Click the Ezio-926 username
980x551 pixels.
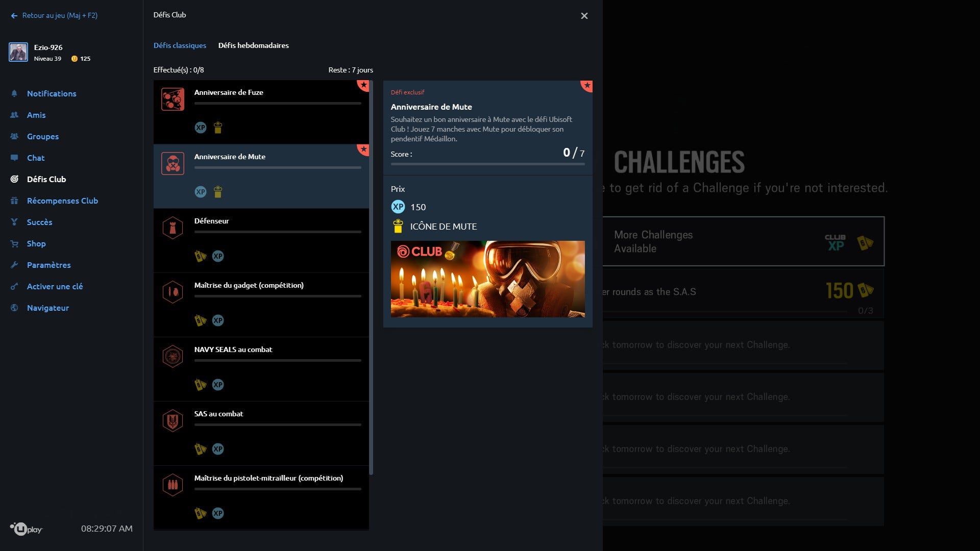point(48,47)
